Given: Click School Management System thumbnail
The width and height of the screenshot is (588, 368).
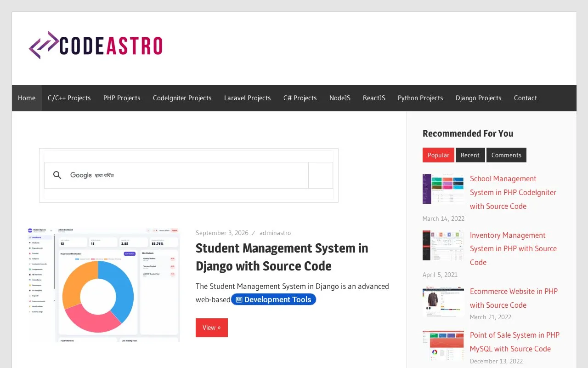Looking at the screenshot, I should point(443,189).
